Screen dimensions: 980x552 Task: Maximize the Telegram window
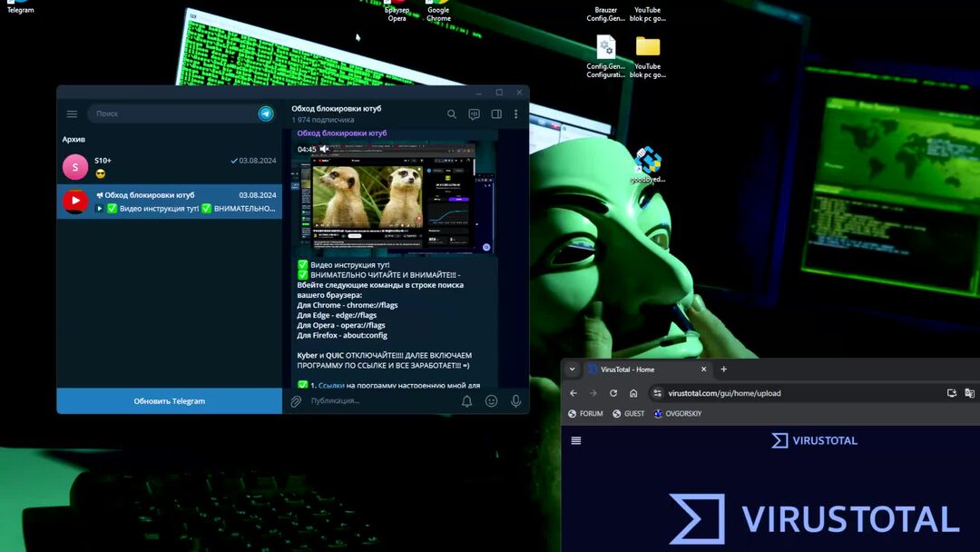click(x=499, y=93)
